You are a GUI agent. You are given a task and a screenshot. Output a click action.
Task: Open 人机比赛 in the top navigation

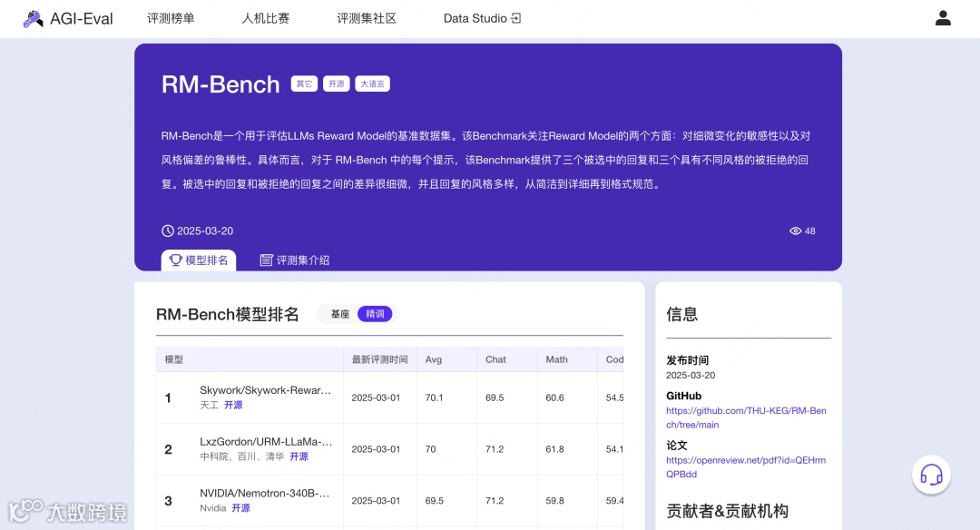266,18
